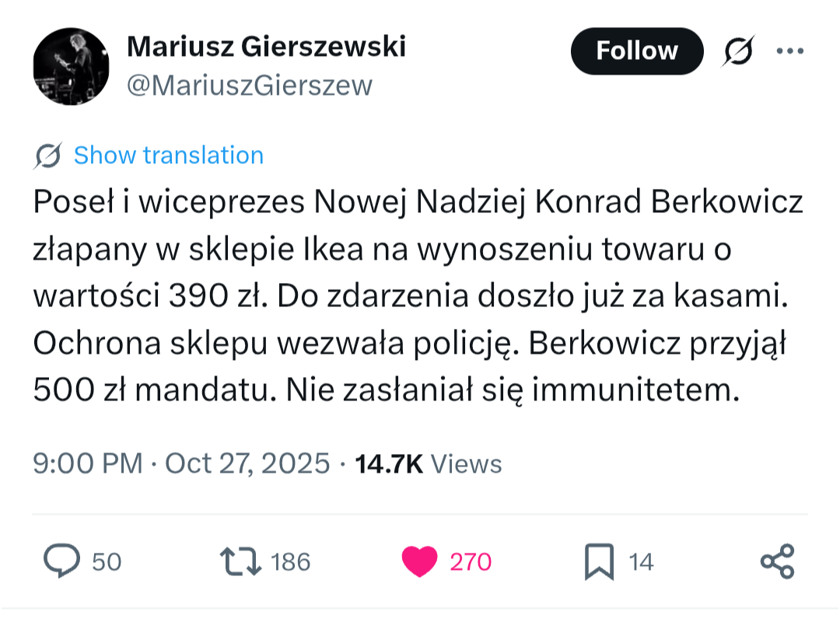Click the post text about Konrad Berkowicz

pyautogui.click(x=418, y=296)
